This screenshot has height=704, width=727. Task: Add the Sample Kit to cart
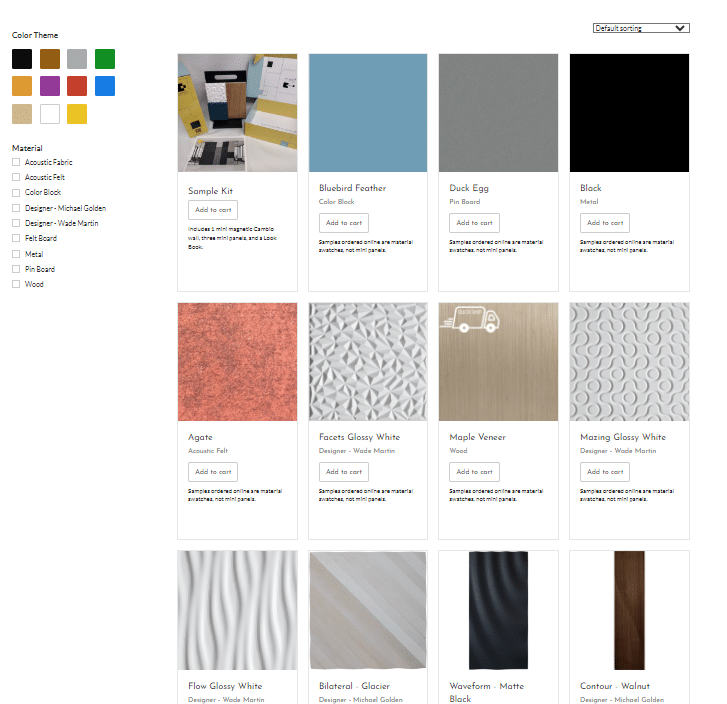tap(213, 210)
